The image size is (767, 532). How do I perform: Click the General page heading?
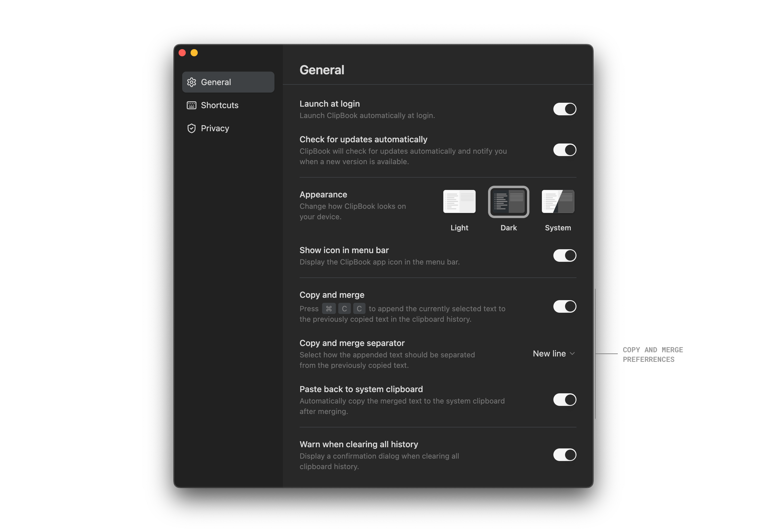(x=322, y=70)
